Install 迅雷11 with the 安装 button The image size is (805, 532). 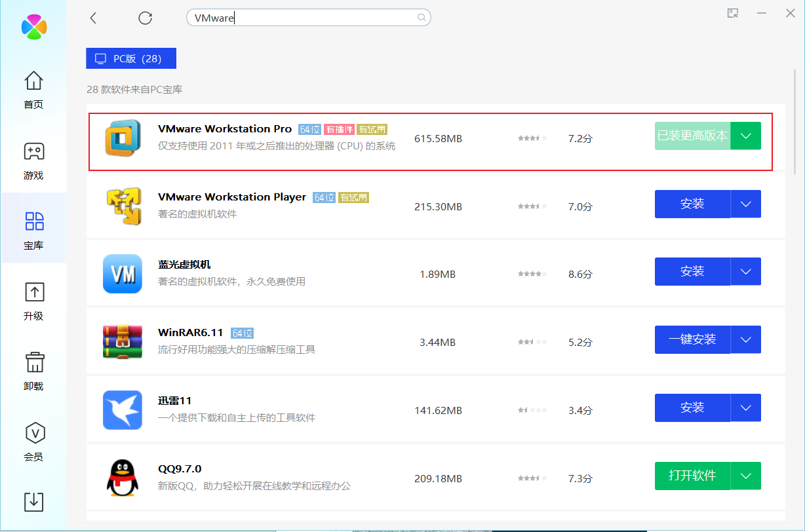point(692,408)
